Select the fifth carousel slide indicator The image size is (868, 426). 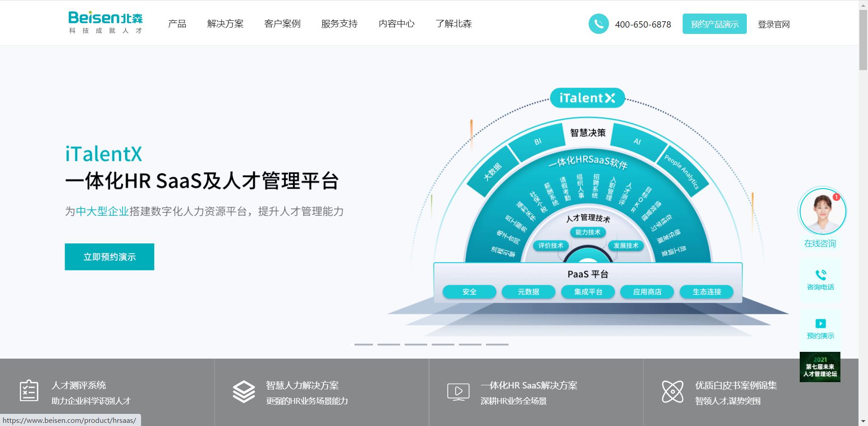(x=470, y=345)
